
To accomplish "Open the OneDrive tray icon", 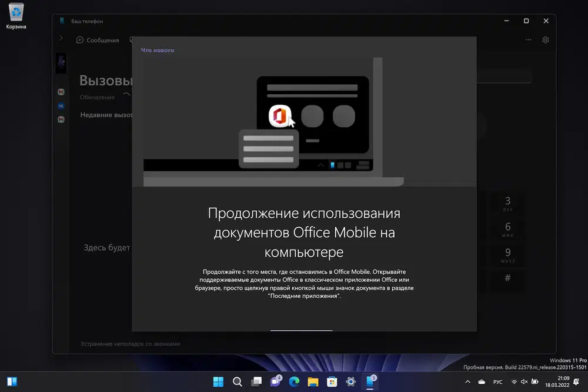I will coord(482,382).
